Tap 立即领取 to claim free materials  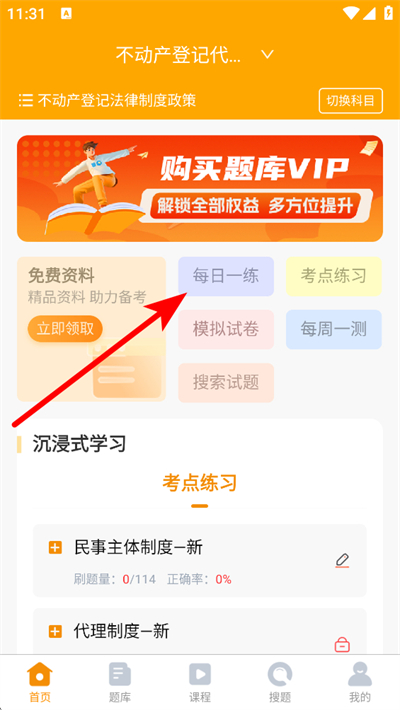coord(65,328)
